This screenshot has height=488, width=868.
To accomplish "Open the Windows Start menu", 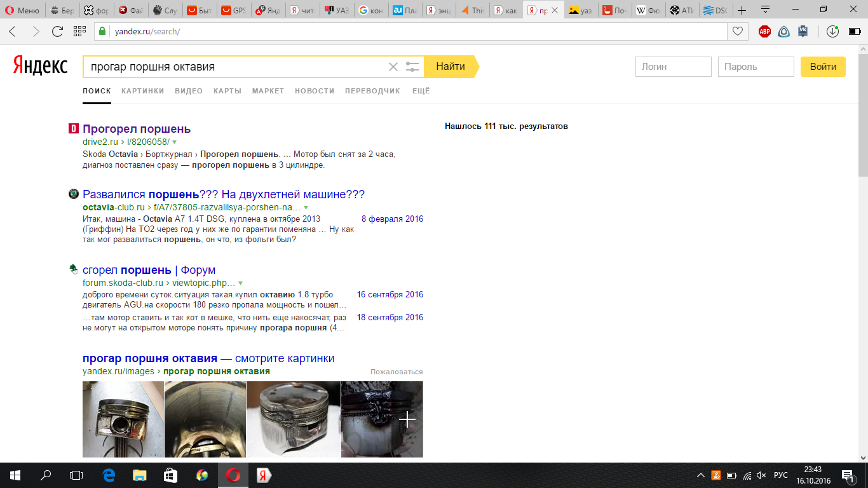I will tap(15, 475).
